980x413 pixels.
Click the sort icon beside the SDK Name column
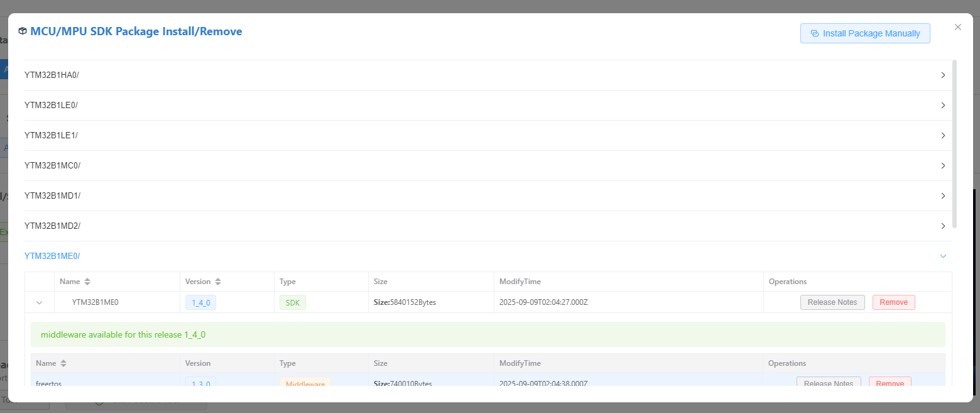pyautogui.click(x=87, y=282)
